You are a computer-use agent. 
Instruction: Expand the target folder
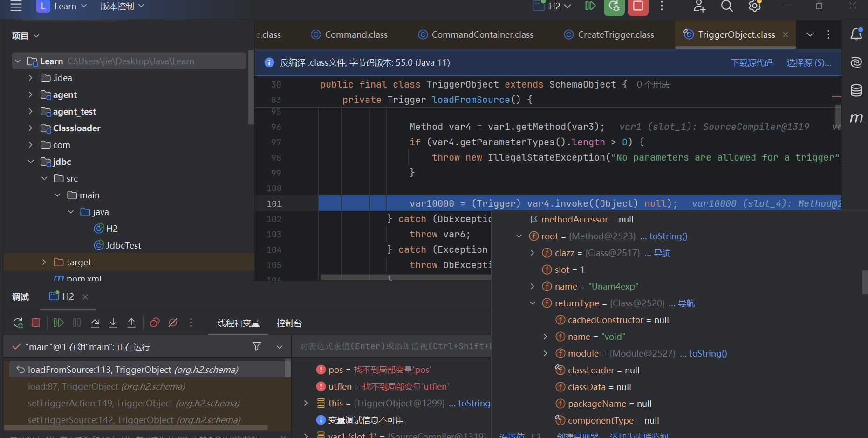click(x=44, y=262)
